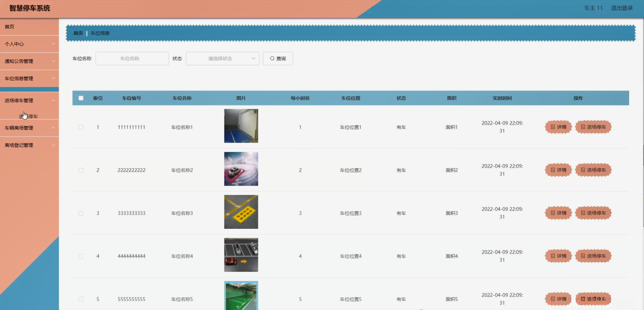Click the 面积 column header
Image resolution: width=644 pixels, height=310 pixels.
(x=452, y=98)
